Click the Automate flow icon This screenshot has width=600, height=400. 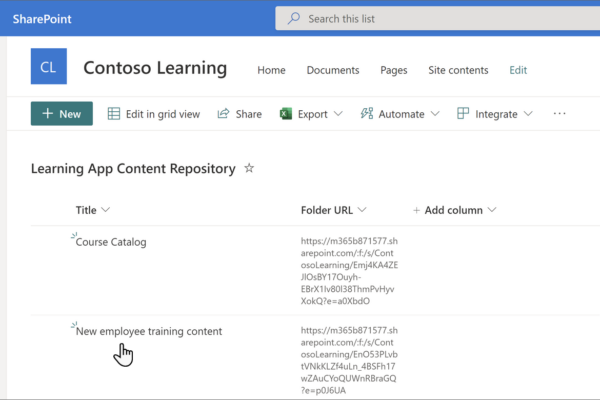(367, 113)
